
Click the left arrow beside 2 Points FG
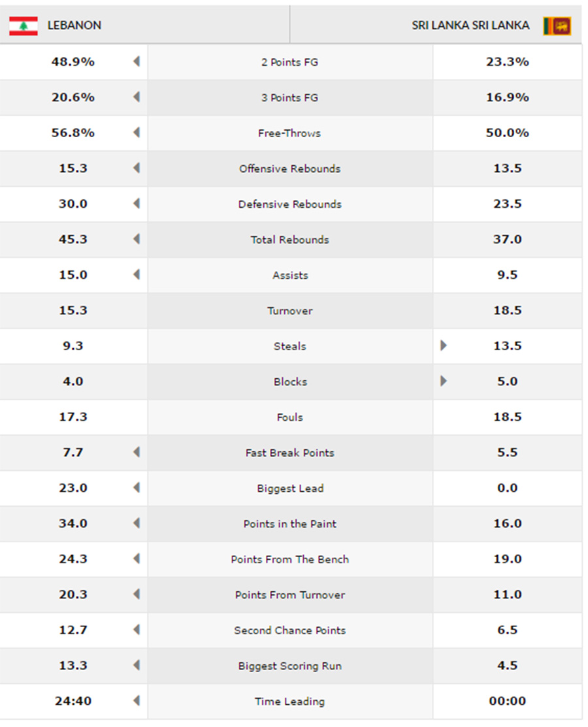[x=137, y=61]
